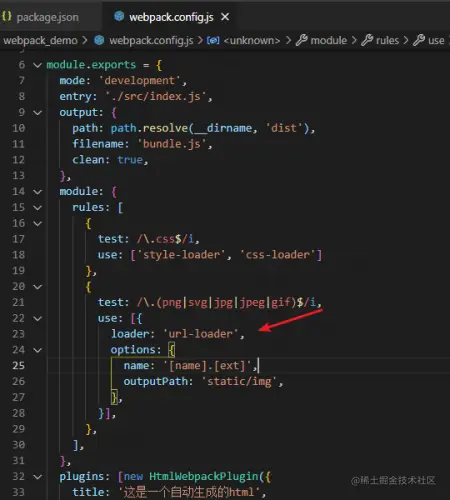Open the rules breadcrumb segment

[x=387, y=41]
